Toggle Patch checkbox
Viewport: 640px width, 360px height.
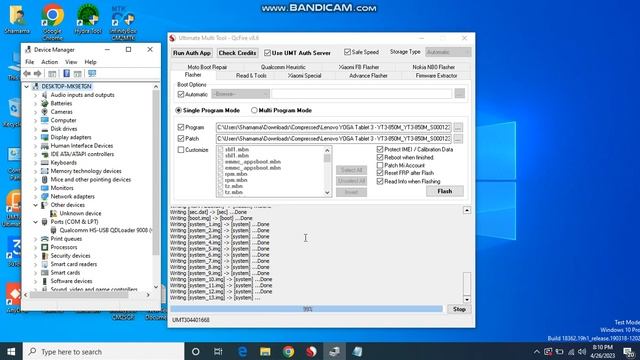point(181,139)
